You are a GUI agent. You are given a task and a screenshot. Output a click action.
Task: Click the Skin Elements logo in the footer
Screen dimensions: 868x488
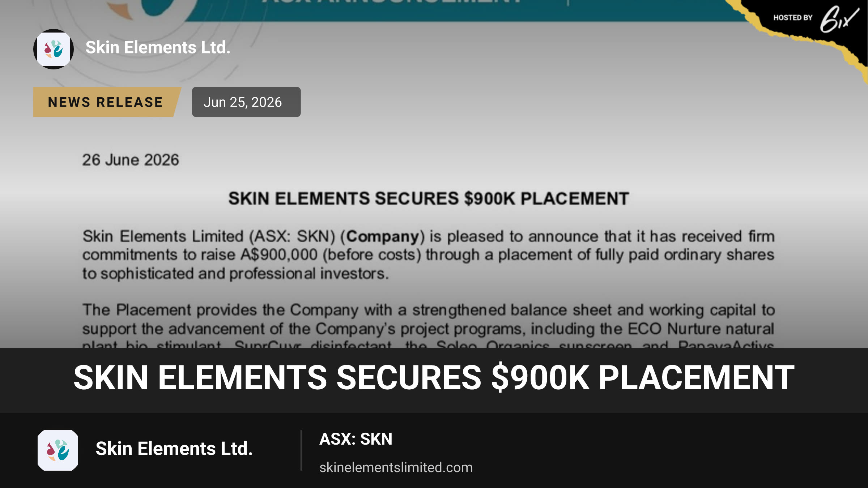point(58,450)
